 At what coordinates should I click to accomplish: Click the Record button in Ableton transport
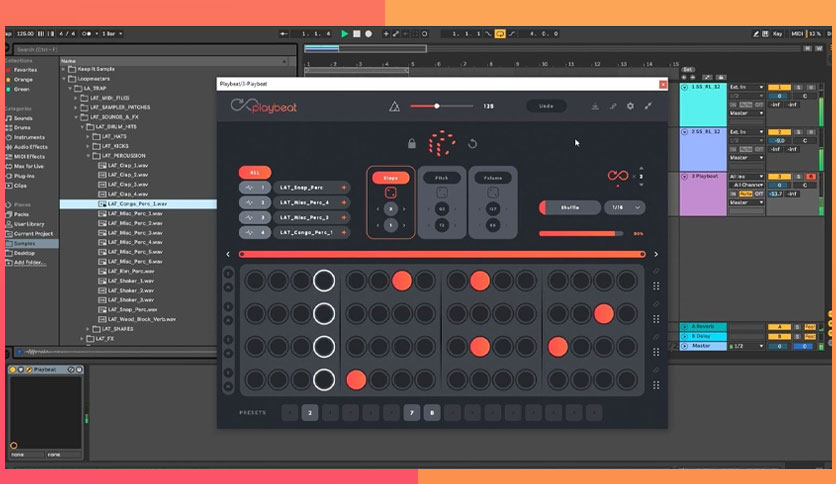pos(368,34)
